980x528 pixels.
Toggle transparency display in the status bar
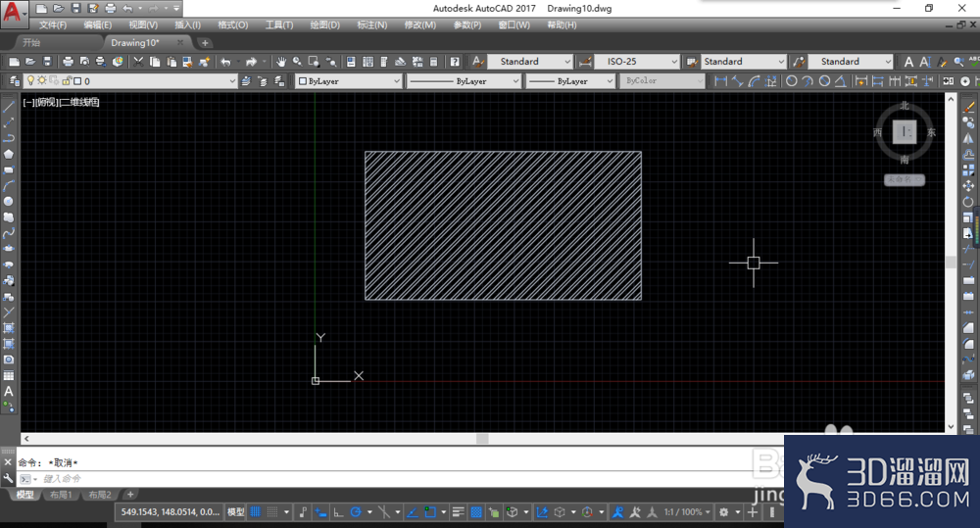(476, 512)
